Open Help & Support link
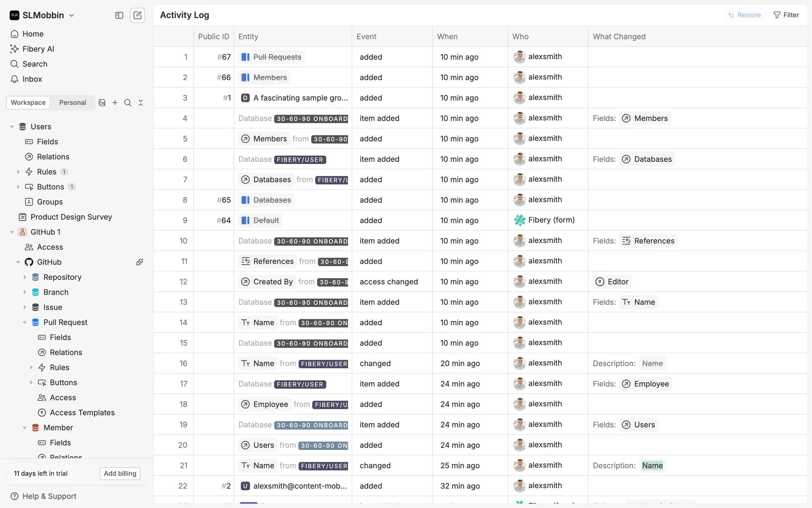812x508 pixels. pos(49,496)
